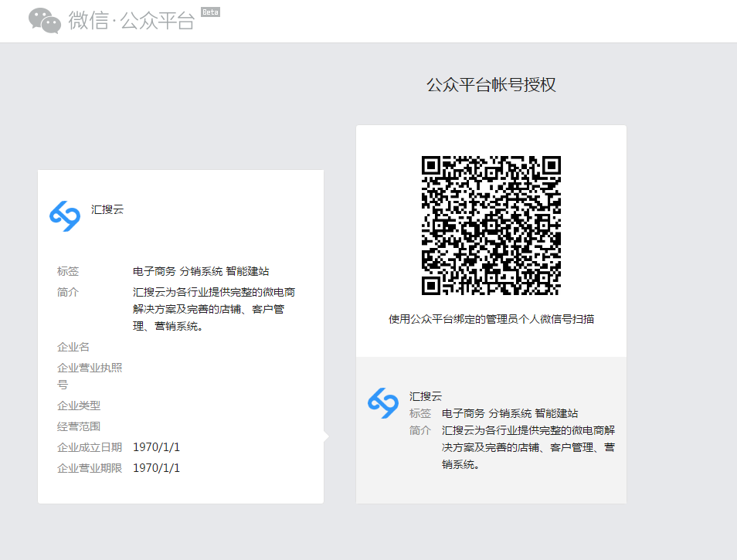
Task: Click the 标签 label in the company details card
Action: click(x=68, y=271)
